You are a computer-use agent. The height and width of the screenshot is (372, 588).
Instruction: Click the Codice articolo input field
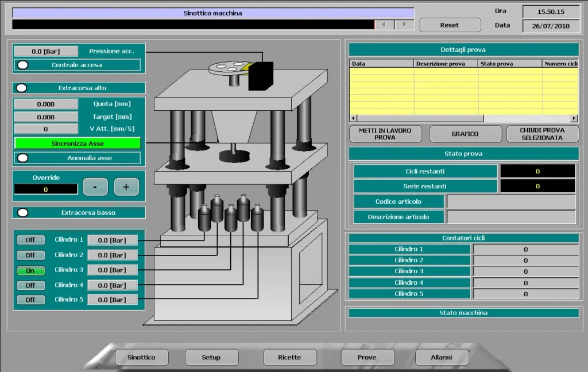coord(510,201)
